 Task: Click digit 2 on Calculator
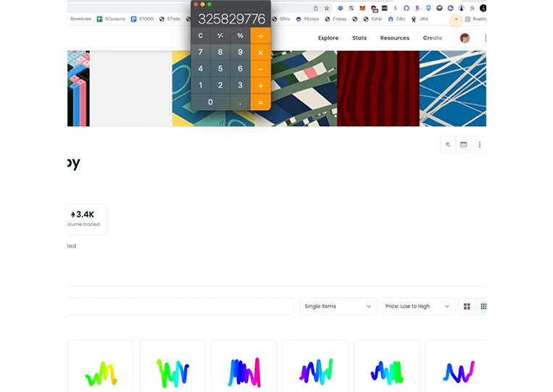[220, 86]
